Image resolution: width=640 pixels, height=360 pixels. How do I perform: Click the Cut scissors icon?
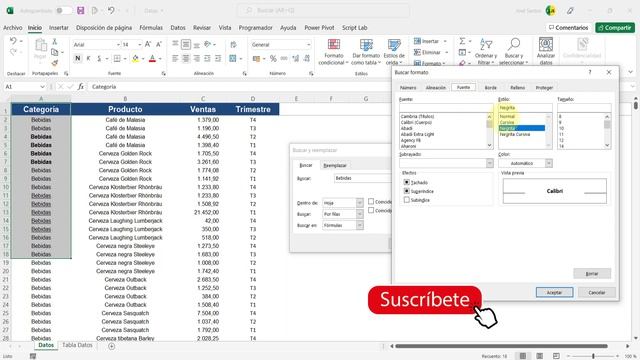coord(54,42)
